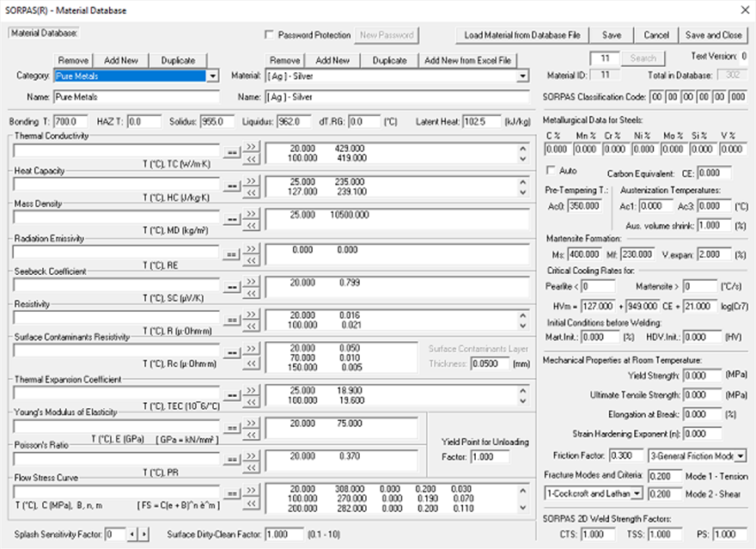
Task: Click the << button for Flow Stress Curve
Action: [x=251, y=503]
